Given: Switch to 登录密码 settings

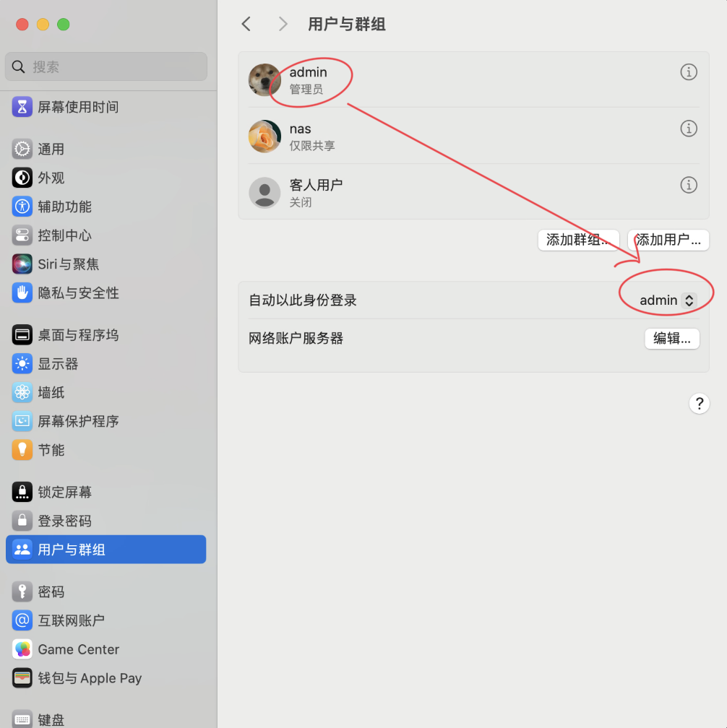Looking at the screenshot, I should click(22, 521).
